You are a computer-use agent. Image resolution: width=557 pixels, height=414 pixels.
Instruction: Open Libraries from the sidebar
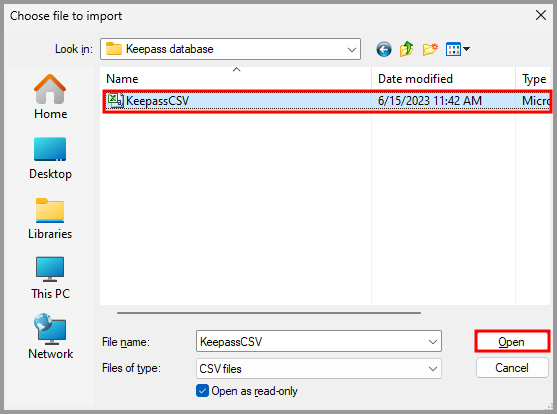[x=50, y=219]
